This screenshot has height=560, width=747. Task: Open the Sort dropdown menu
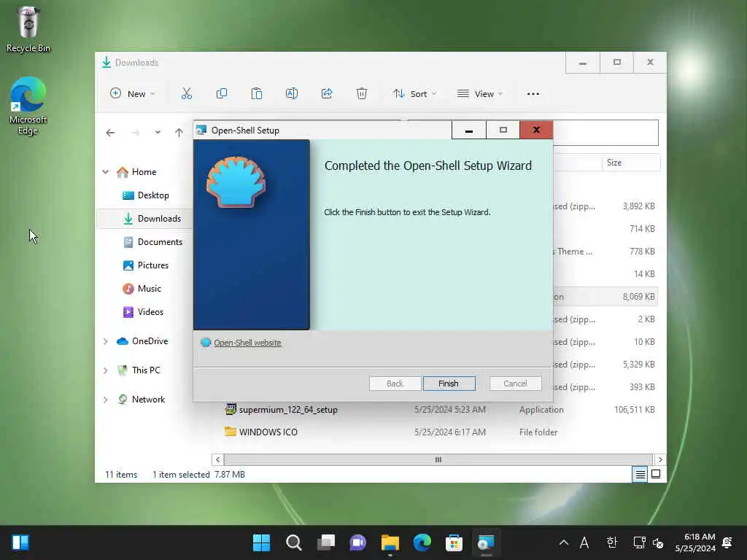click(414, 94)
